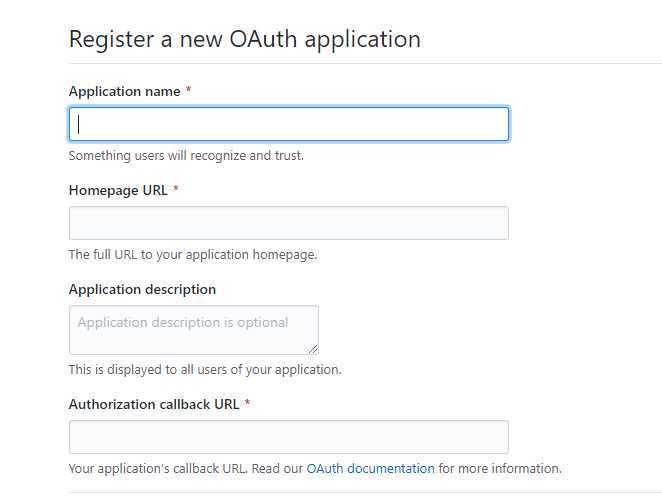
Task: Click the textarea resize handle in Application description
Action: pos(313,348)
